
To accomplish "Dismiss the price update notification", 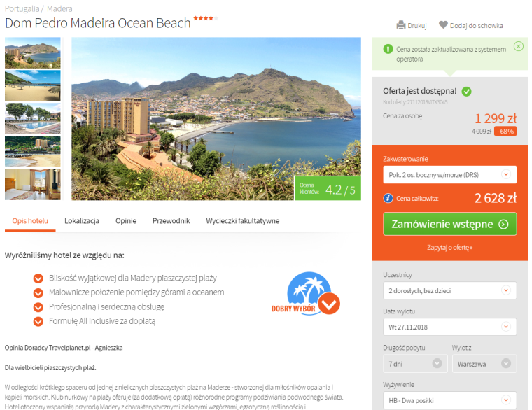I will (519, 46).
